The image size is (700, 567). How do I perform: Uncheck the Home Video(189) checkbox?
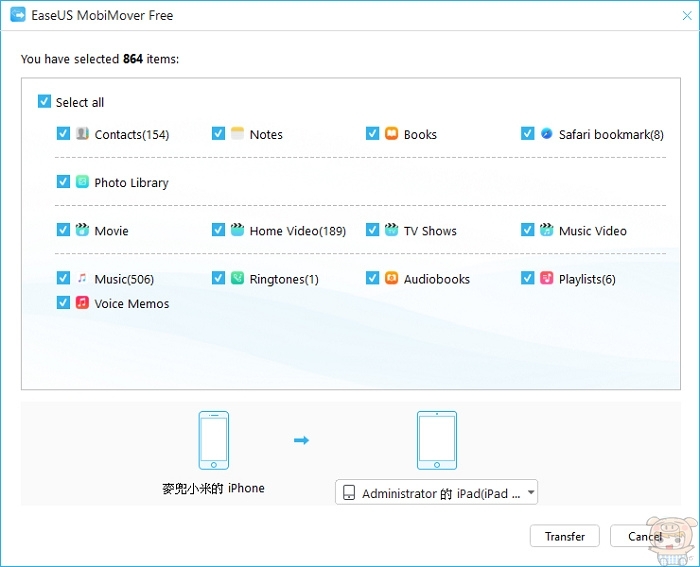point(219,230)
